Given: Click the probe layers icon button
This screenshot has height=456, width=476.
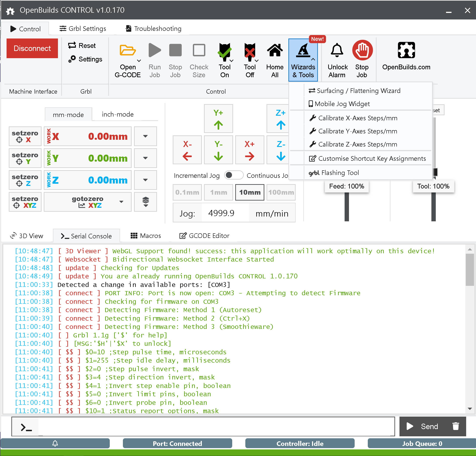Looking at the screenshot, I should tap(145, 202).
